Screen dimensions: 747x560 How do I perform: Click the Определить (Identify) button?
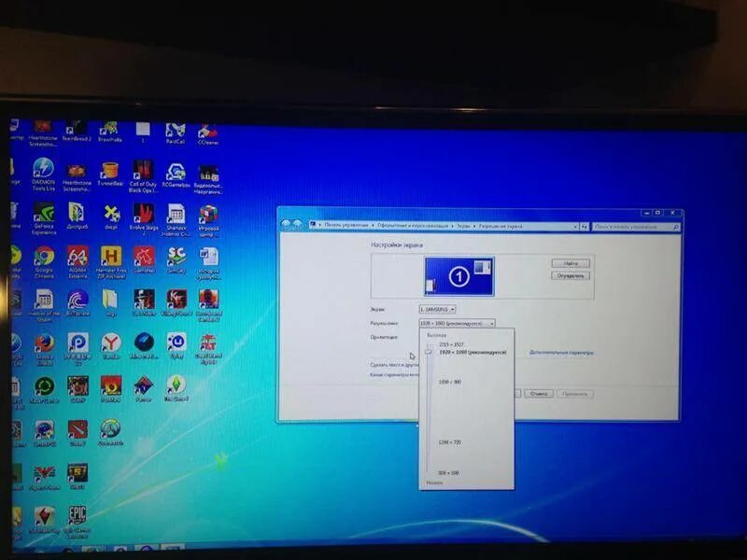pos(571,275)
